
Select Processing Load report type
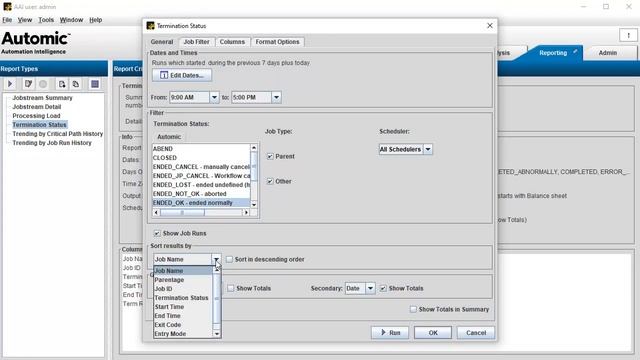point(36,116)
